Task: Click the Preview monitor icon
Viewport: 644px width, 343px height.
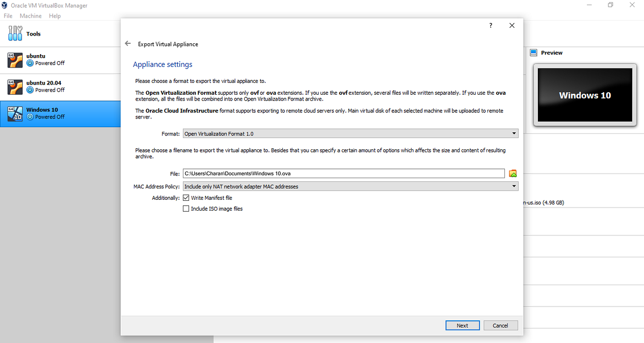Action: [533, 53]
